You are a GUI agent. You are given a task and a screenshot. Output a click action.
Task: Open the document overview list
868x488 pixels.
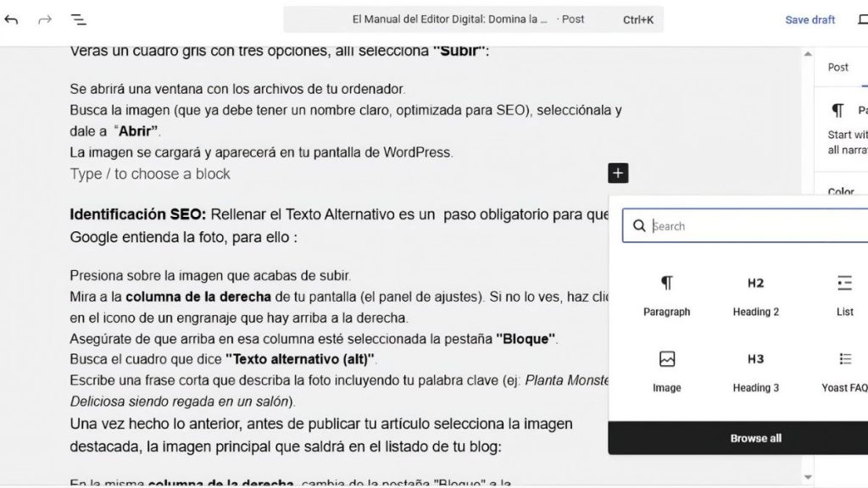point(79,20)
